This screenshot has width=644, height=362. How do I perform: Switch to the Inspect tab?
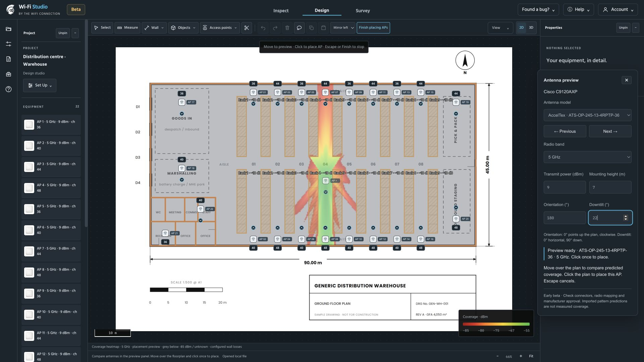click(x=281, y=11)
